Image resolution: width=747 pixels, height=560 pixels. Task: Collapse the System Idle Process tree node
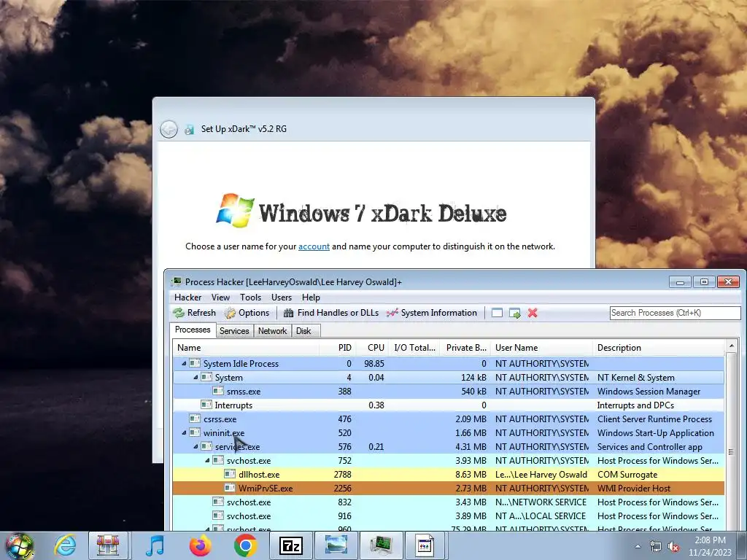click(x=185, y=363)
